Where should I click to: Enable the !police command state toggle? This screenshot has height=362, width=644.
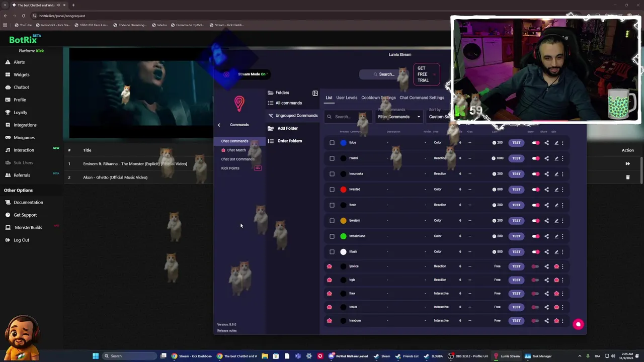tap(536, 266)
